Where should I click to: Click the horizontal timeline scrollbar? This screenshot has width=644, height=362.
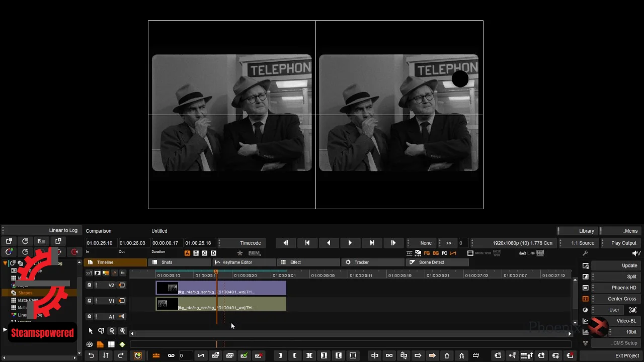351,333
